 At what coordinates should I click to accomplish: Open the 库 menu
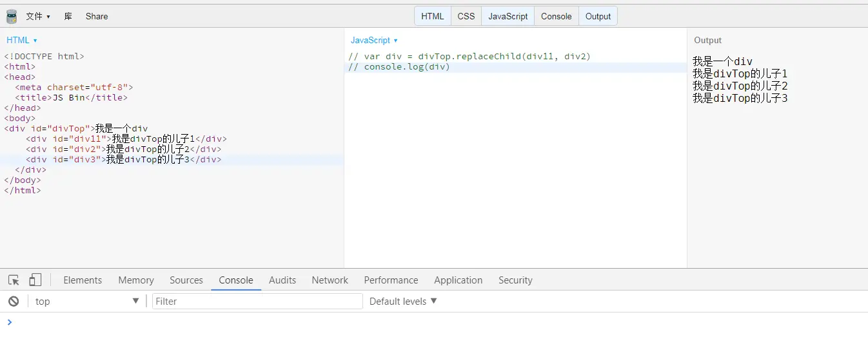pyautogui.click(x=68, y=16)
